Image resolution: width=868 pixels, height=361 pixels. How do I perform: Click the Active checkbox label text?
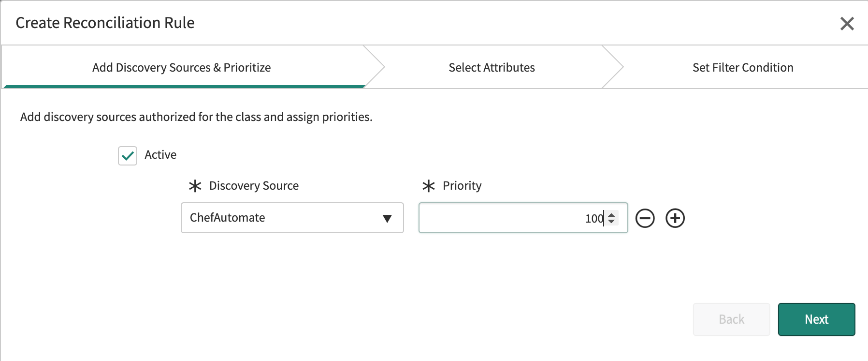pos(160,155)
